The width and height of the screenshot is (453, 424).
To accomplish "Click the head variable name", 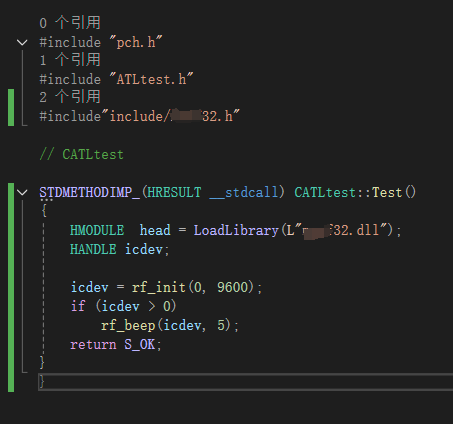I will click(x=155, y=230).
